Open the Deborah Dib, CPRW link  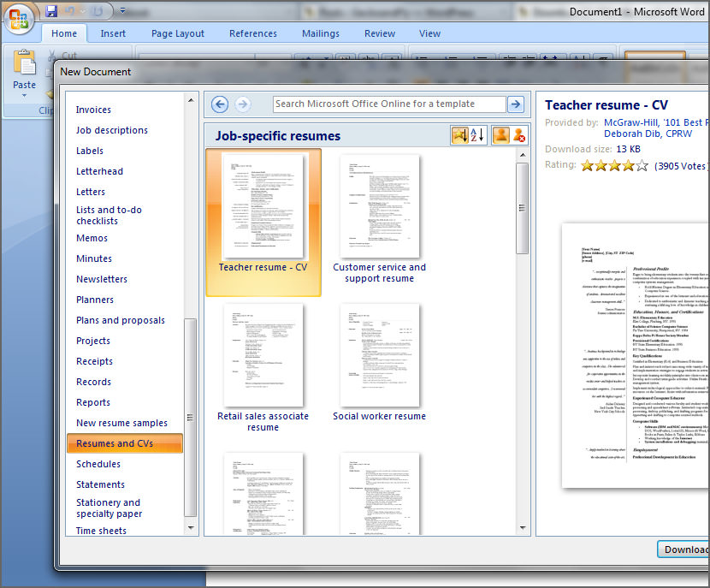click(648, 134)
